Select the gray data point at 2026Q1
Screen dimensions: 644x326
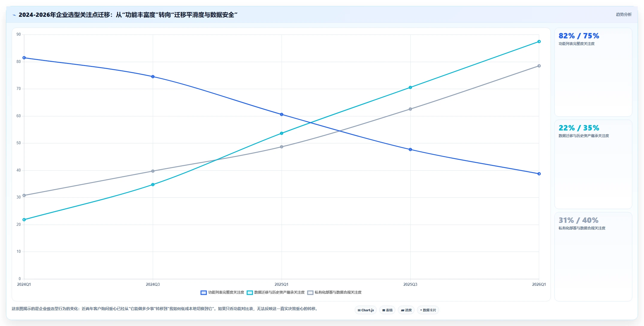(x=539, y=66)
